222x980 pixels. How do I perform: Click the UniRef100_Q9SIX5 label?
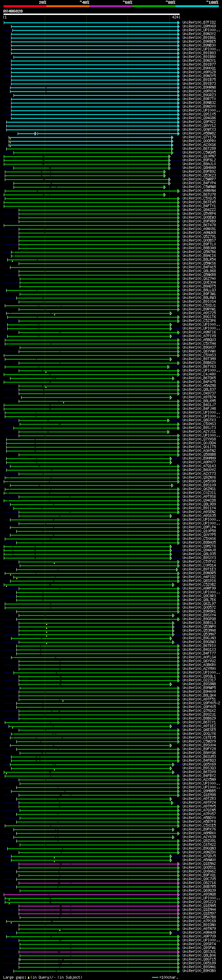coord(199,114)
